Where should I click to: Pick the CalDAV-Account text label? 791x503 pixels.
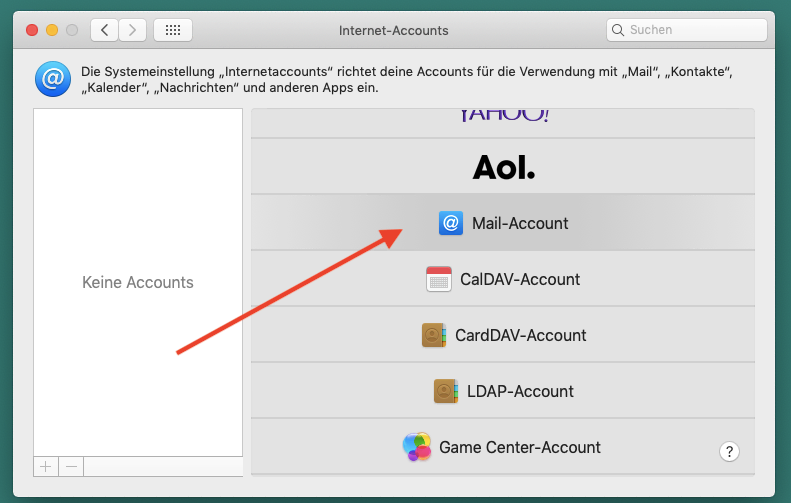(520, 280)
